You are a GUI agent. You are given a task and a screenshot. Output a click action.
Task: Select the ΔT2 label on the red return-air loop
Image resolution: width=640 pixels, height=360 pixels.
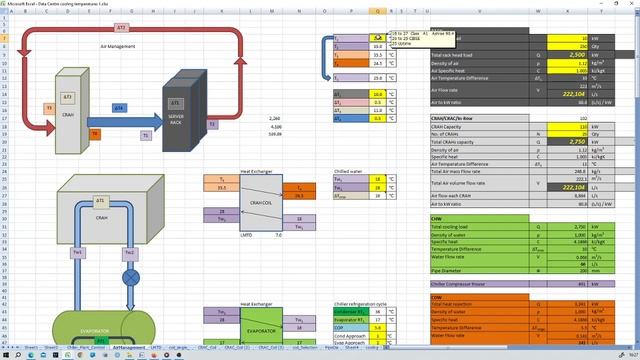(121, 28)
